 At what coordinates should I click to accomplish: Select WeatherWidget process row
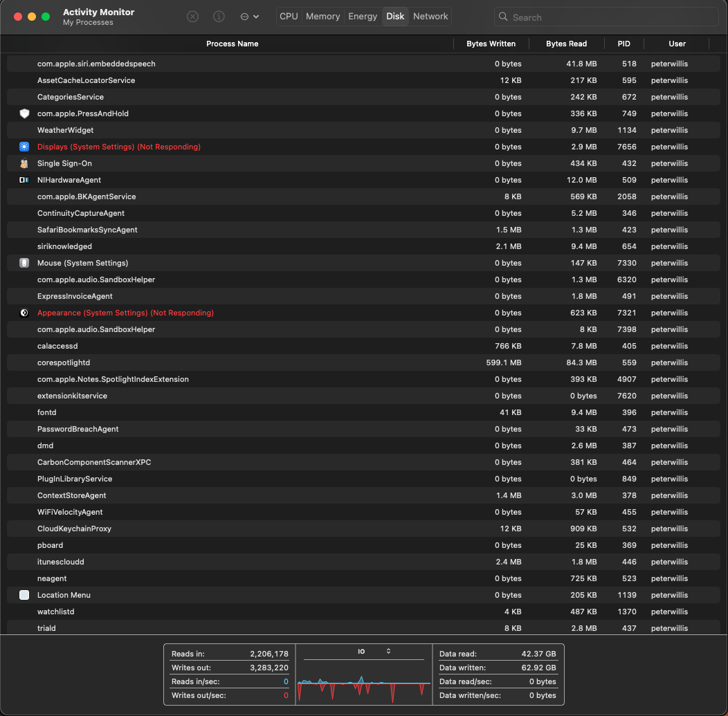pos(363,130)
